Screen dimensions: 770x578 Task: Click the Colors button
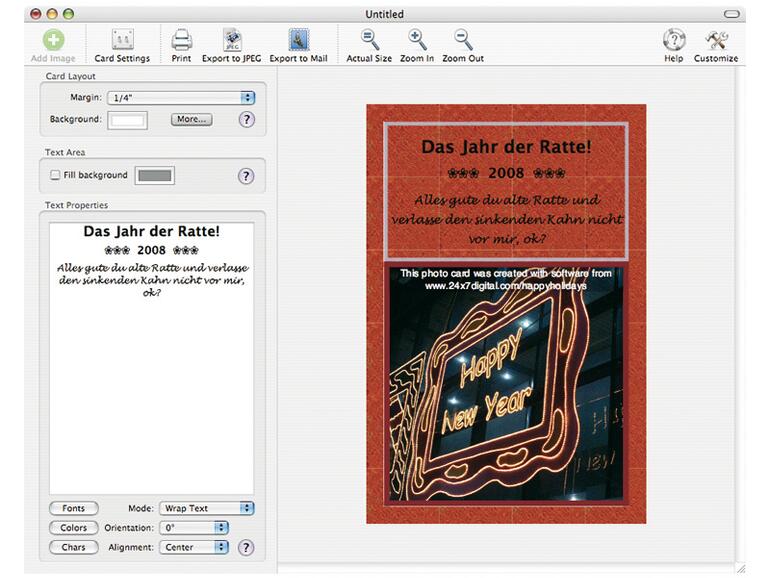pos(73,528)
